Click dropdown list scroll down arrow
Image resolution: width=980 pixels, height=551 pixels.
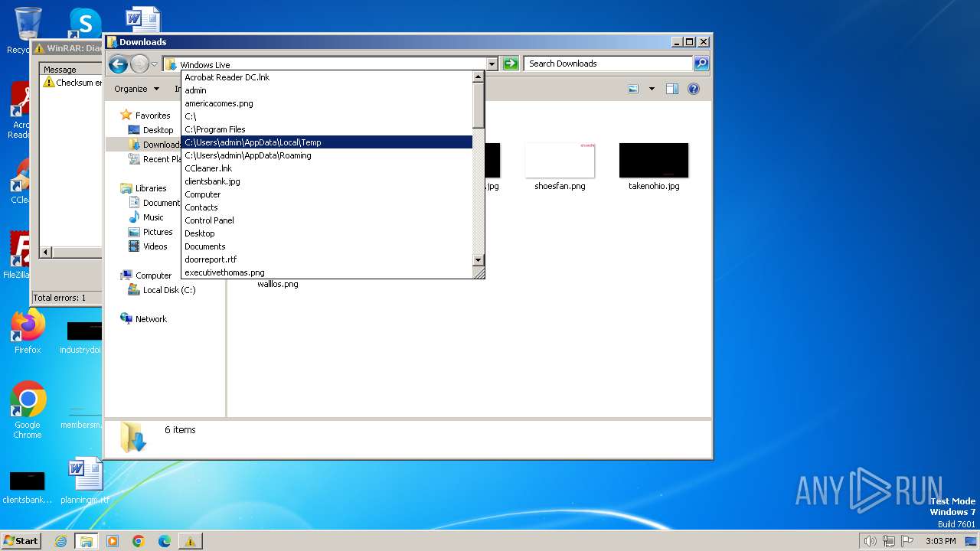point(479,260)
